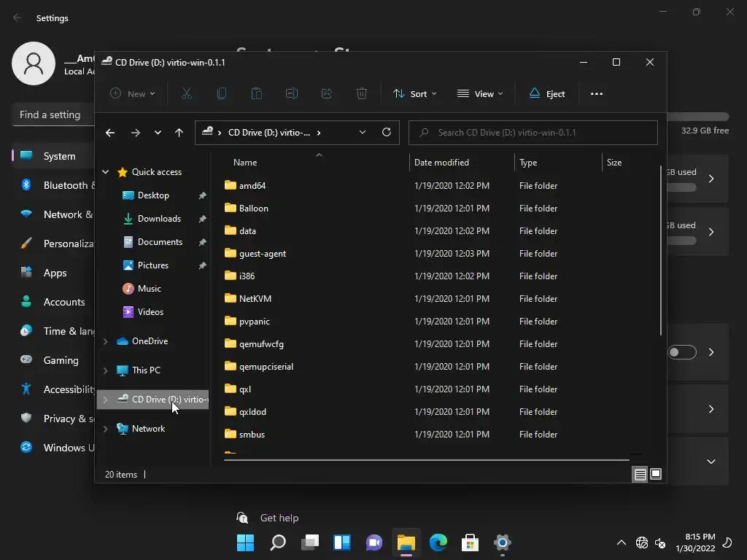The height and width of the screenshot is (560, 747).
Task: Click the Get help link in Settings
Action: point(279,518)
